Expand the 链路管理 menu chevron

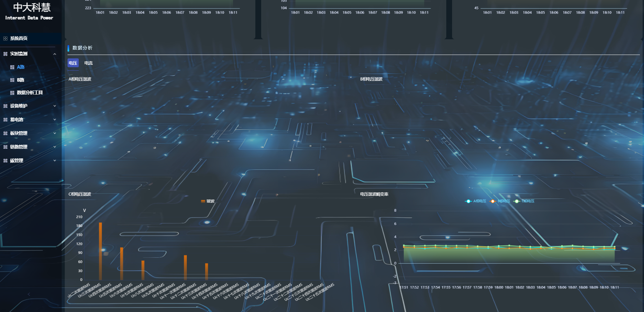pos(55,147)
